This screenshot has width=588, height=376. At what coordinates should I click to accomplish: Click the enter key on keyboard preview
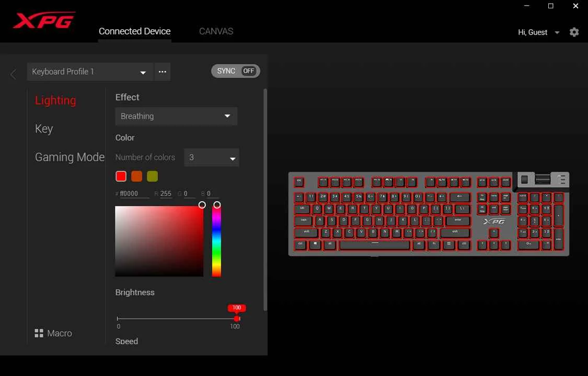[x=458, y=221]
